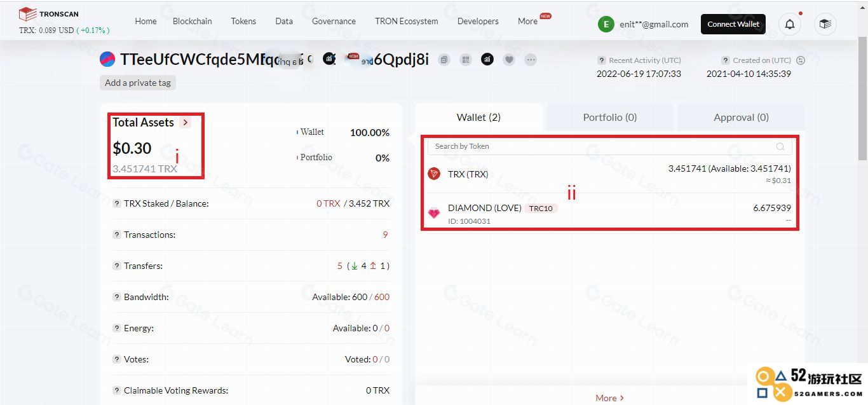
Task: Add address to favorites with heart icon
Action: 509,60
